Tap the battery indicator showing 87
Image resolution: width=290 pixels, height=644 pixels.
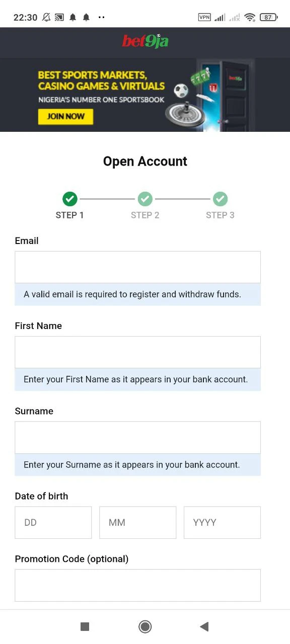point(269,17)
